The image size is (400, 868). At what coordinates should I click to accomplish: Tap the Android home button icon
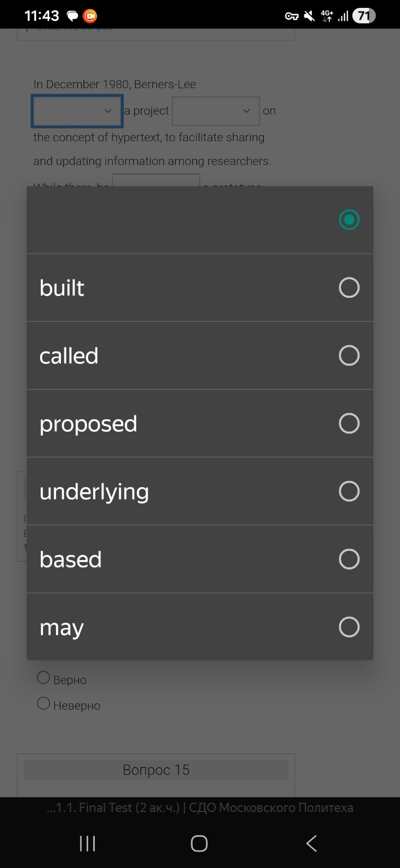tap(199, 843)
